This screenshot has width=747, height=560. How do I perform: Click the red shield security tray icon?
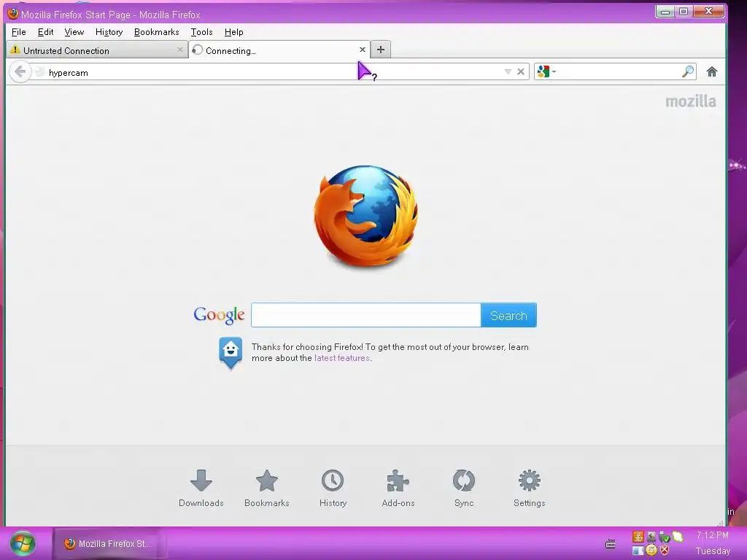pyautogui.click(x=665, y=550)
